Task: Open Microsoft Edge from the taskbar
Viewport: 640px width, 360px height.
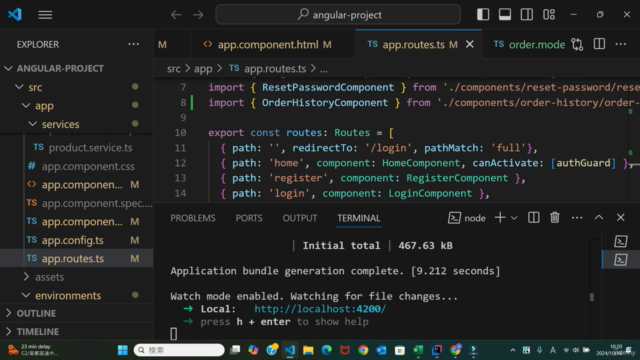Action: (x=327, y=350)
